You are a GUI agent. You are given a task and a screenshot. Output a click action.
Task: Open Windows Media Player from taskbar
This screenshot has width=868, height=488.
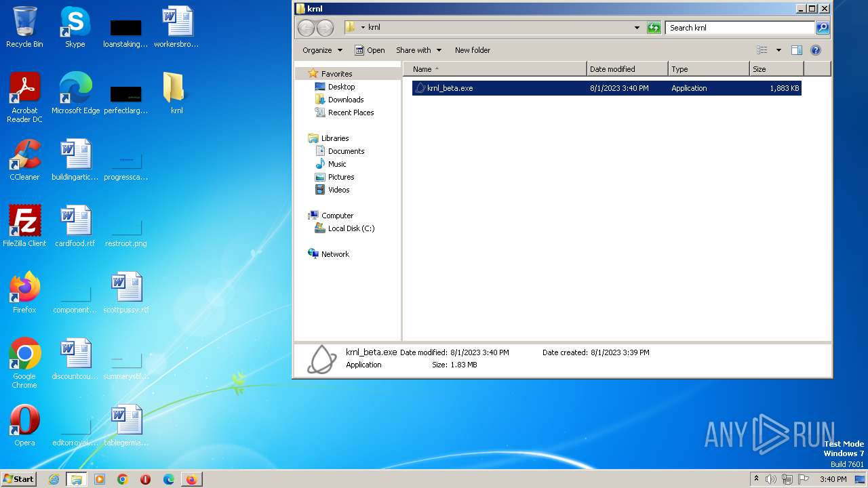point(100,479)
